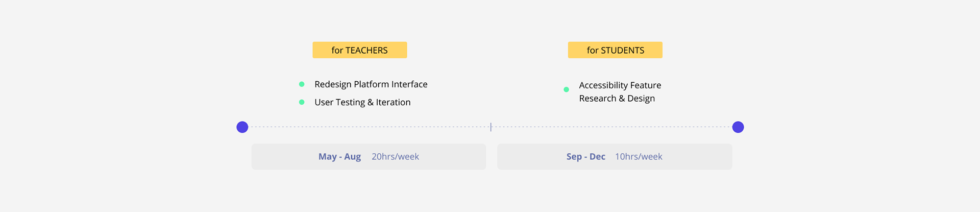Select the 'Research & Design' text line
This screenshot has width=980, height=212.
(617, 99)
